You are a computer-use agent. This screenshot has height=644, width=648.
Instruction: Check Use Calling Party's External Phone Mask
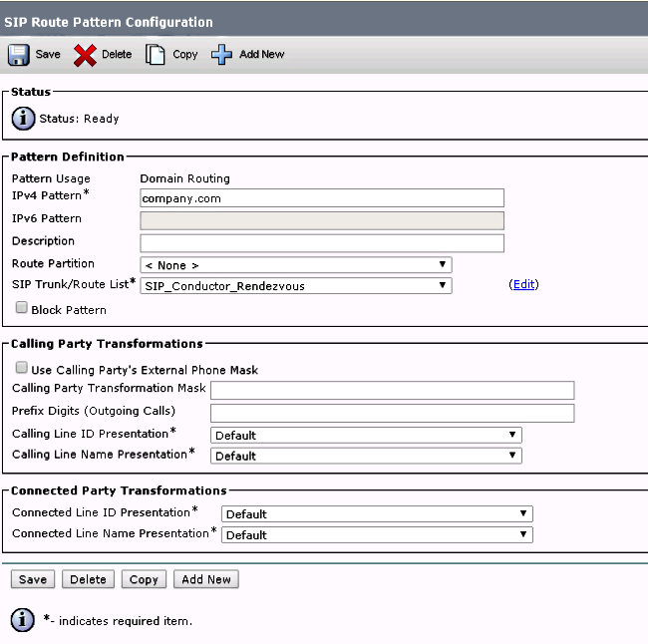(x=22, y=369)
